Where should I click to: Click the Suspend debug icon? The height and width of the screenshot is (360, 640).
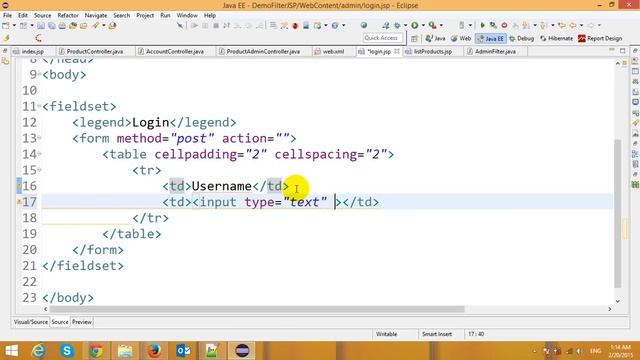(205, 25)
